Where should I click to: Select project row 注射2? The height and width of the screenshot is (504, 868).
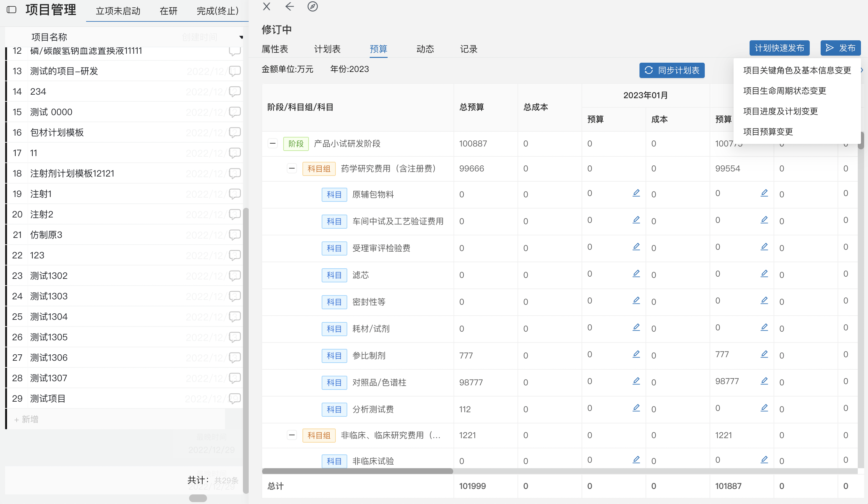(x=125, y=214)
